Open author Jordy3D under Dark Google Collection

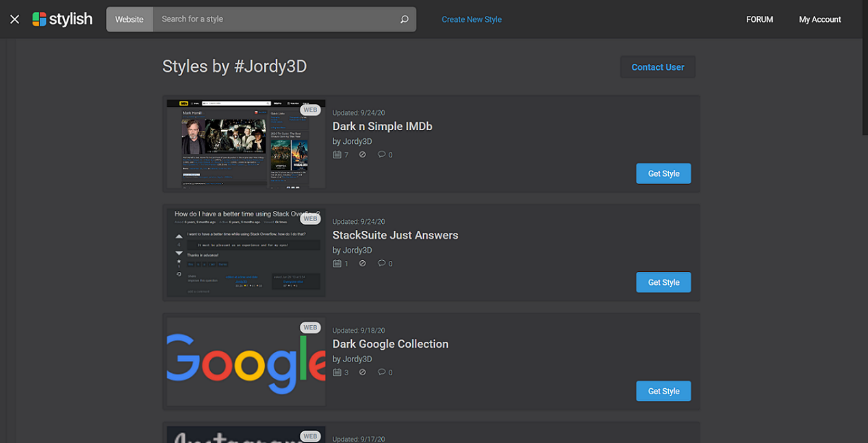tap(357, 359)
